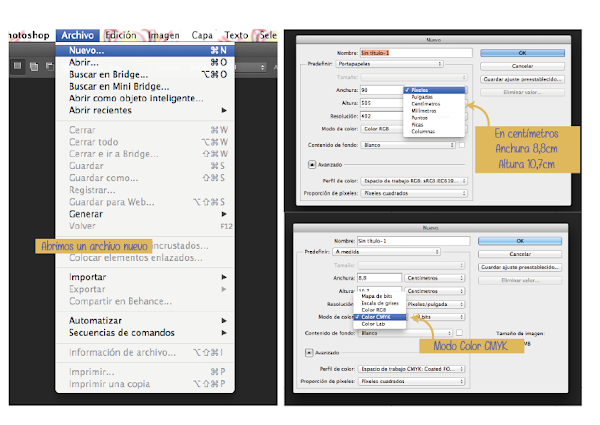This screenshot has width=600, height=425.
Task: Choose Abrir... from the Archivo menu
Action: 145,62
